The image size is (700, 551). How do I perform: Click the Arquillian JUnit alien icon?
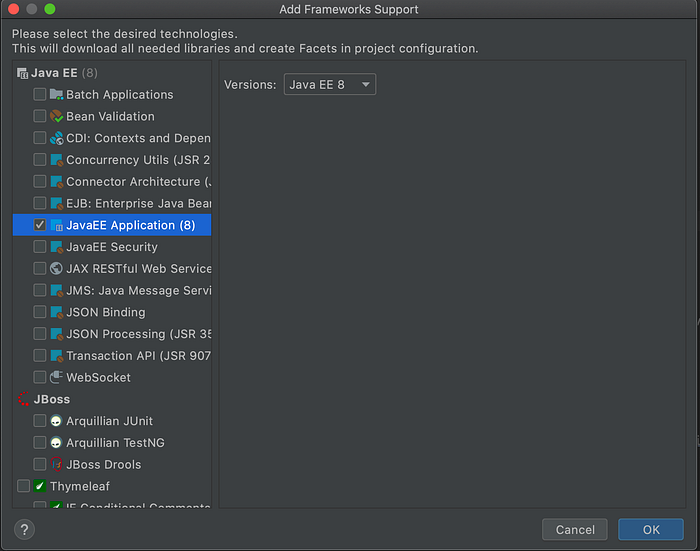[x=56, y=421]
